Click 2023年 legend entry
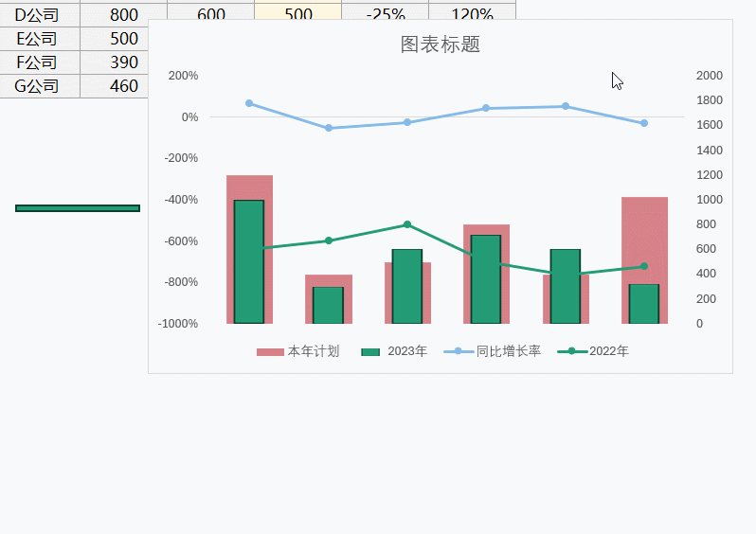 (x=394, y=351)
